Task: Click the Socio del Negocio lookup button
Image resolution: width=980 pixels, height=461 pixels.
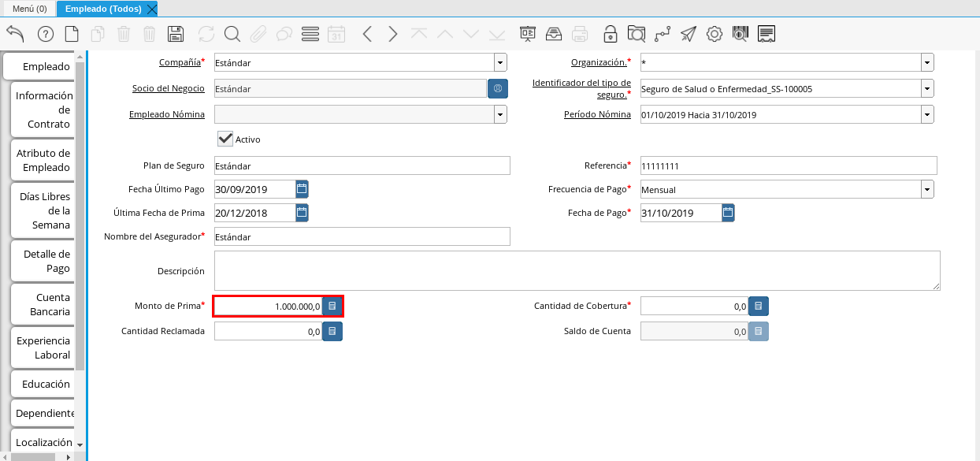Action: tap(498, 89)
